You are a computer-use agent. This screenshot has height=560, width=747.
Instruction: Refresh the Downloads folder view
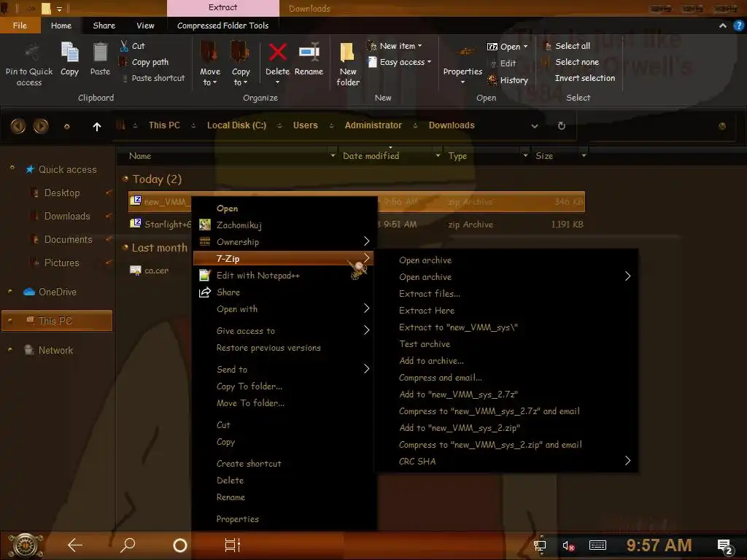click(x=561, y=125)
